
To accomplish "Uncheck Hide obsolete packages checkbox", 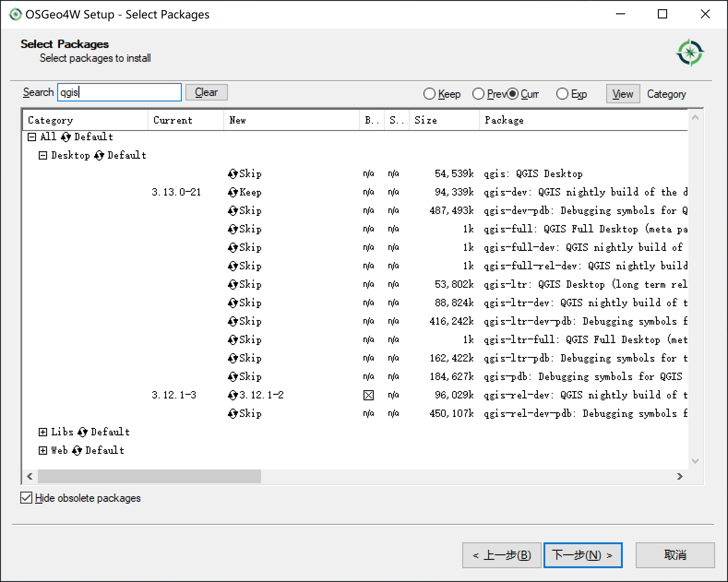I will pos(26,498).
